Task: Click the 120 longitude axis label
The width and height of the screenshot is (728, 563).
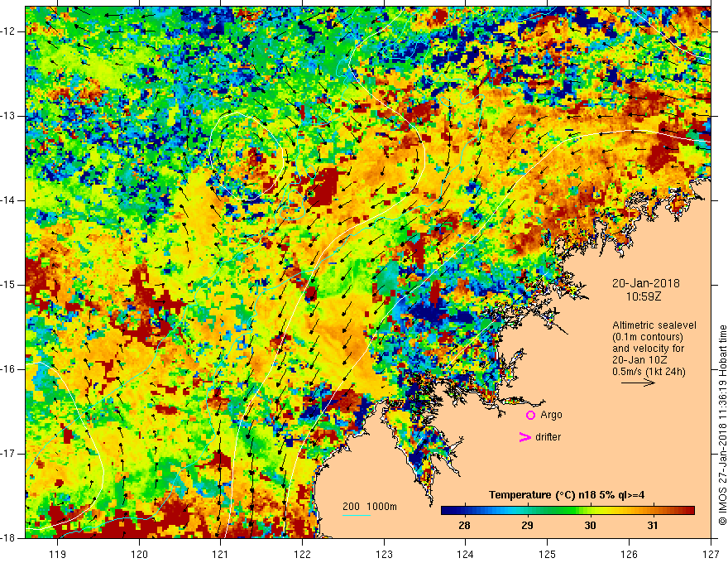Action: coord(139,554)
